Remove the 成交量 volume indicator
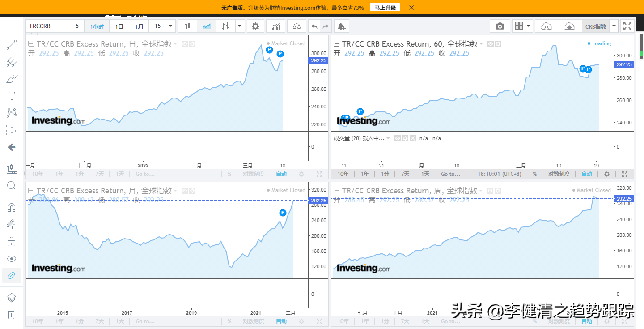Screen dimensions: 644x329 (413, 138)
